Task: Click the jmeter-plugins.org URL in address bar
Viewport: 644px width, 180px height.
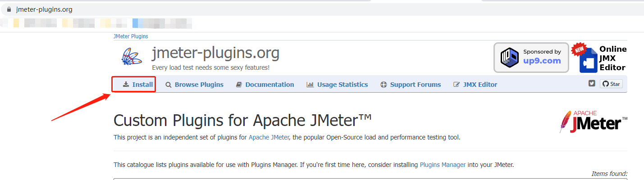Action: [44, 9]
